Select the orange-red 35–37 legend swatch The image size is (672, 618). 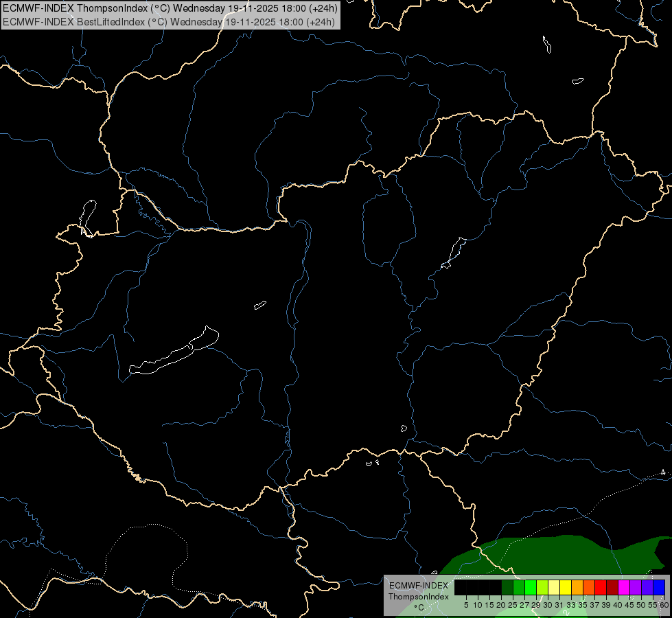[x=589, y=587]
